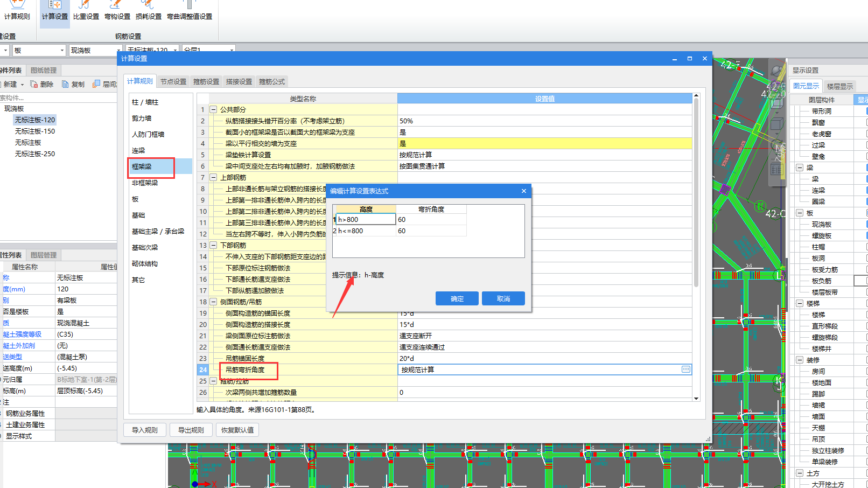Open 弯曲调整值设置 in the ribbon
The width and height of the screenshot is (868, 488).
[x=190, y=11]
